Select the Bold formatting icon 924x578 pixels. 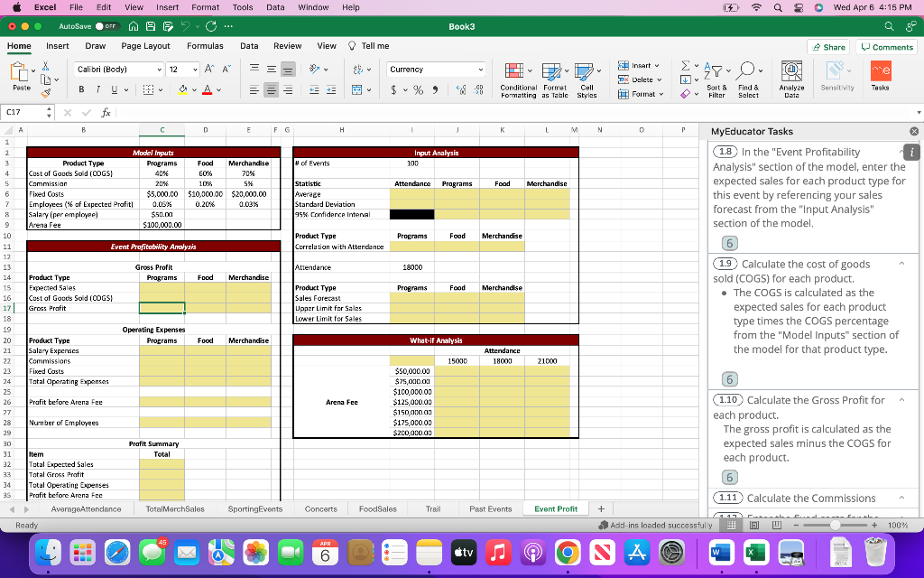point(81,89)
